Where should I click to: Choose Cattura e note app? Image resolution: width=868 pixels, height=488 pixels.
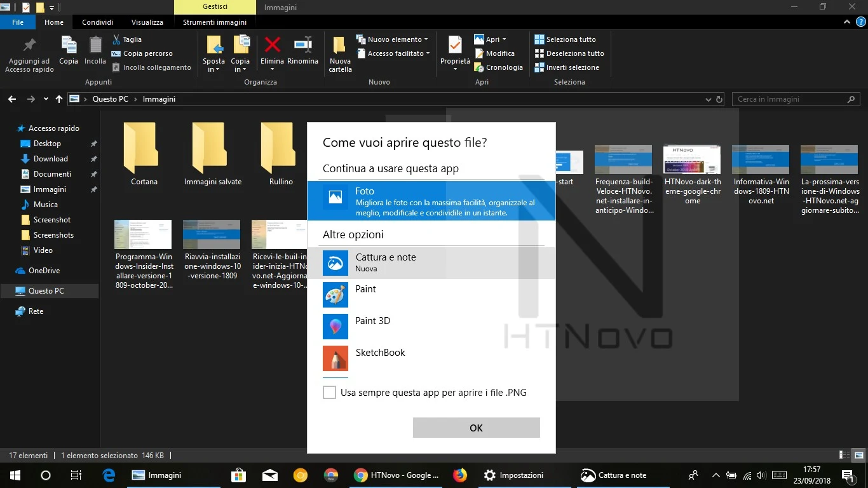(431, 262)
